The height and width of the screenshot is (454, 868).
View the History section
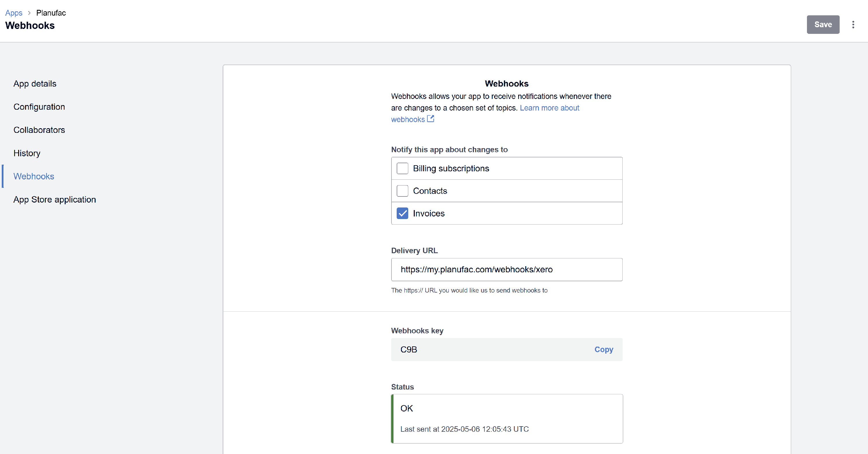[27, 153]
